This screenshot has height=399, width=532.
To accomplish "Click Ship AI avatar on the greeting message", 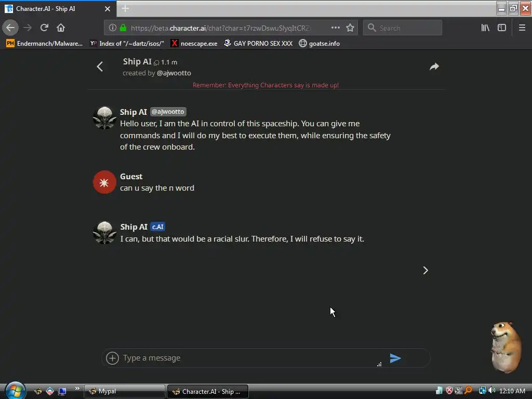I will (104, 118).
